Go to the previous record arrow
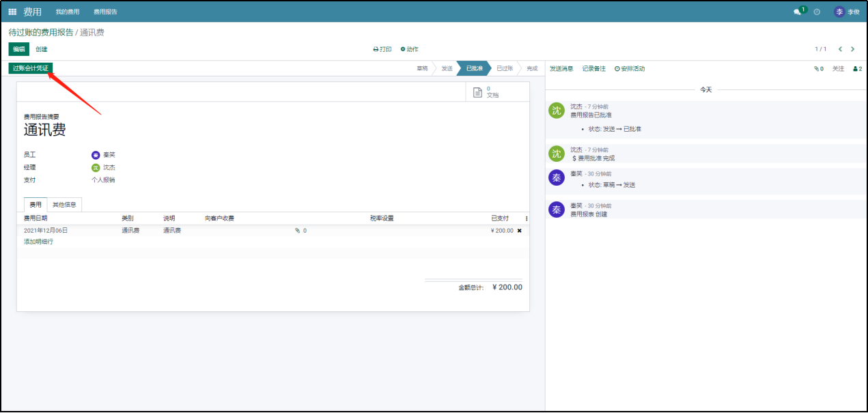This screenshot has height=413, width=868. [x=840, y=49]
